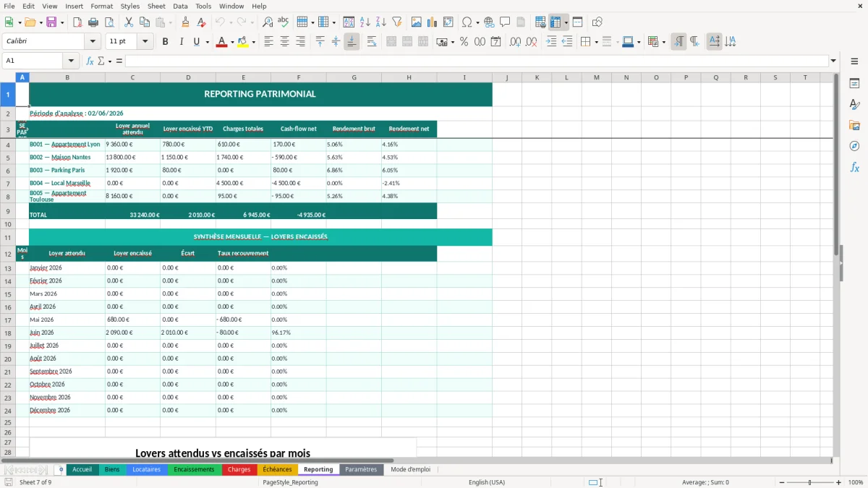
Task: Apply the yellow Background Color swatch
Action: 242,42
